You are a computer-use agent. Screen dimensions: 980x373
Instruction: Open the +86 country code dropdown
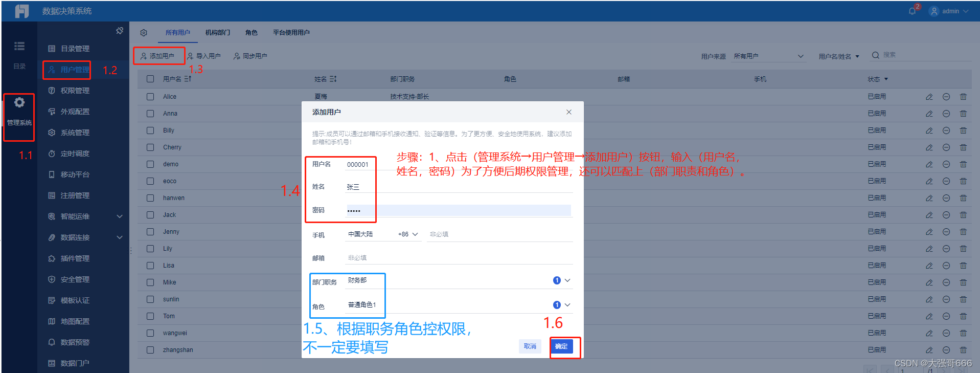408,234
